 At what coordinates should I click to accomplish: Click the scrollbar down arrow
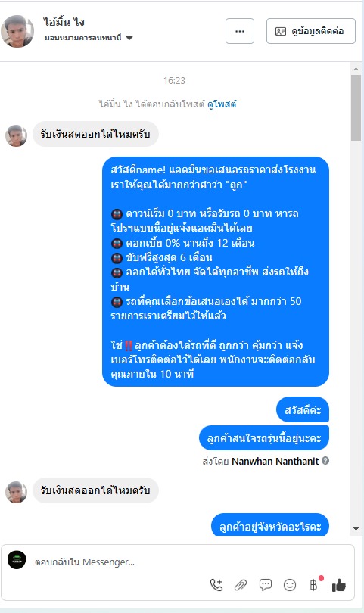tap(356, 529)
